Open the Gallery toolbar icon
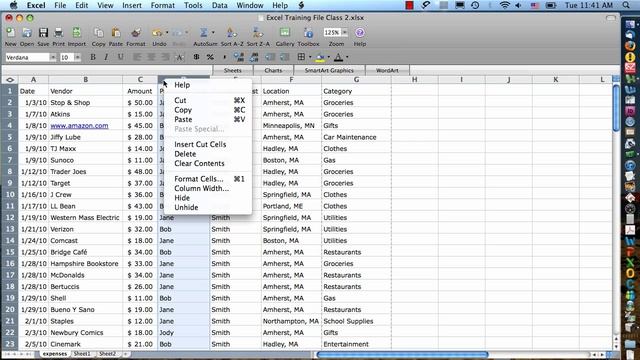Screen dimensions: 640x360 coord(284,33)
